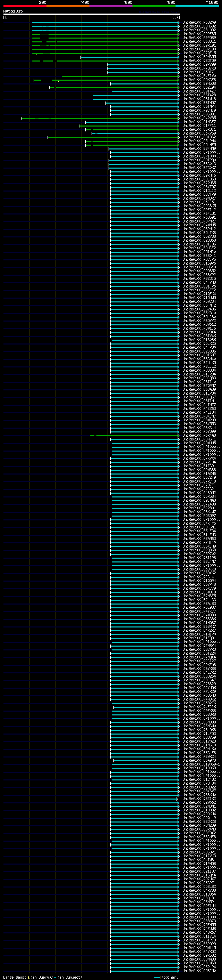
Task: Select label UniRef100_B9RL90
Action: pos(199,49)
